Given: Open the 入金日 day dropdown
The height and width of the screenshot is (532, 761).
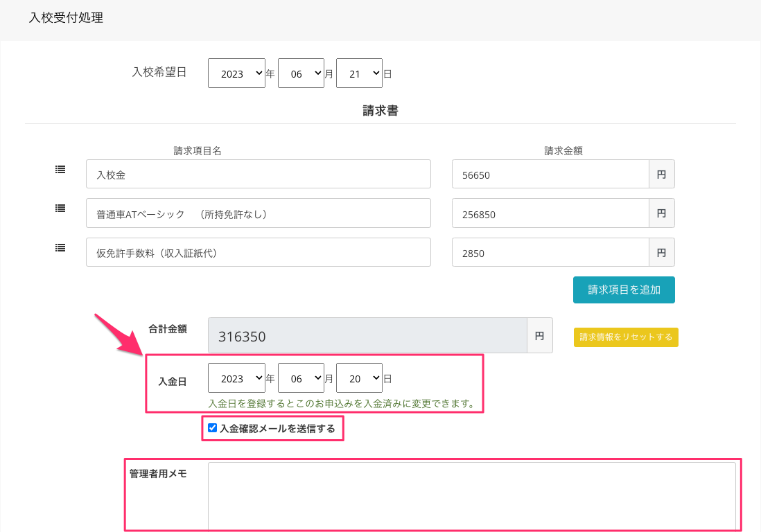Looking at the screenshot, I should click(359, 378).
